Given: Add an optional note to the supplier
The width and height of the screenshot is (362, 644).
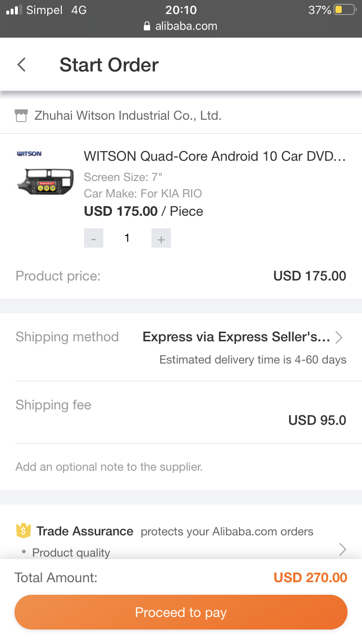Looking at the screenshot, I should click(109, 467).
